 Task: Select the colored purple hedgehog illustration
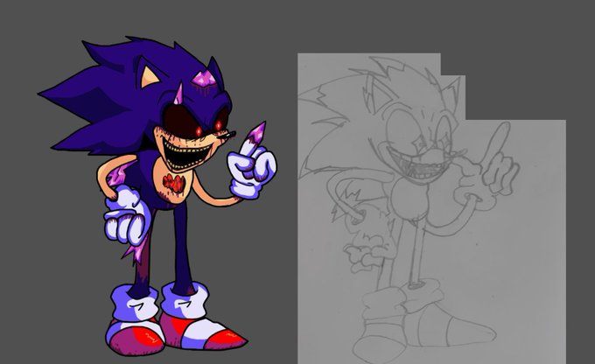pos(157,196)
